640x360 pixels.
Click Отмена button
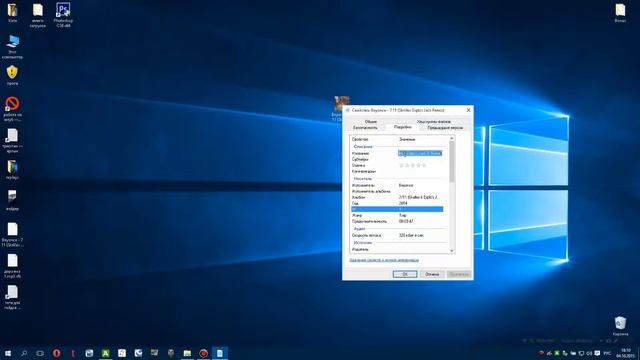432,274
